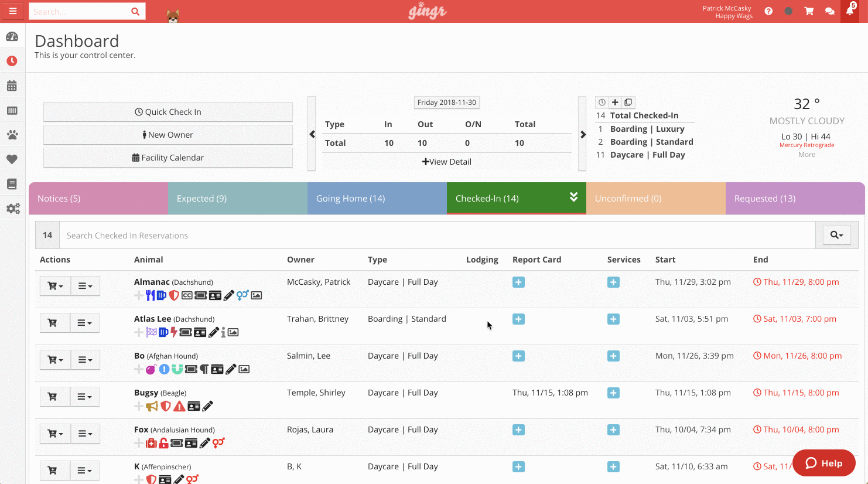Image resolution: width=868 pixels, height=484 pixels.
Task: Click the barcode icon in the sidebar
Action: 13,110
